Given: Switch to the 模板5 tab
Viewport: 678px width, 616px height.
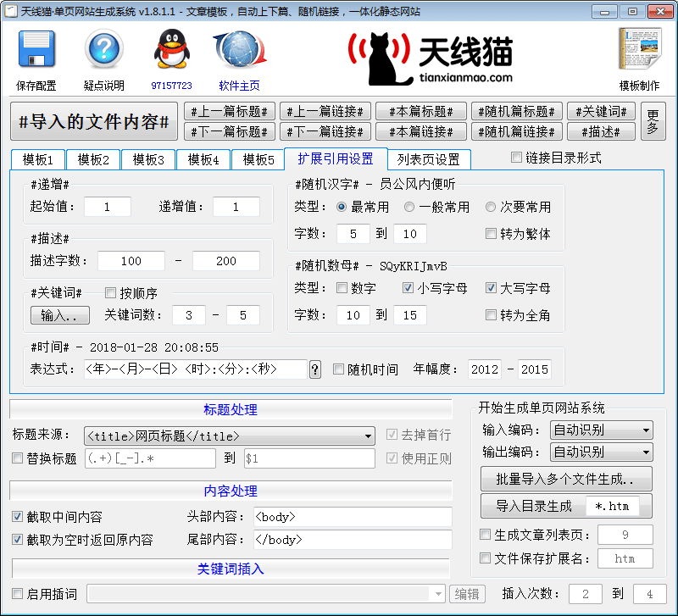Looking at the screenshot, I should point(258,160).
